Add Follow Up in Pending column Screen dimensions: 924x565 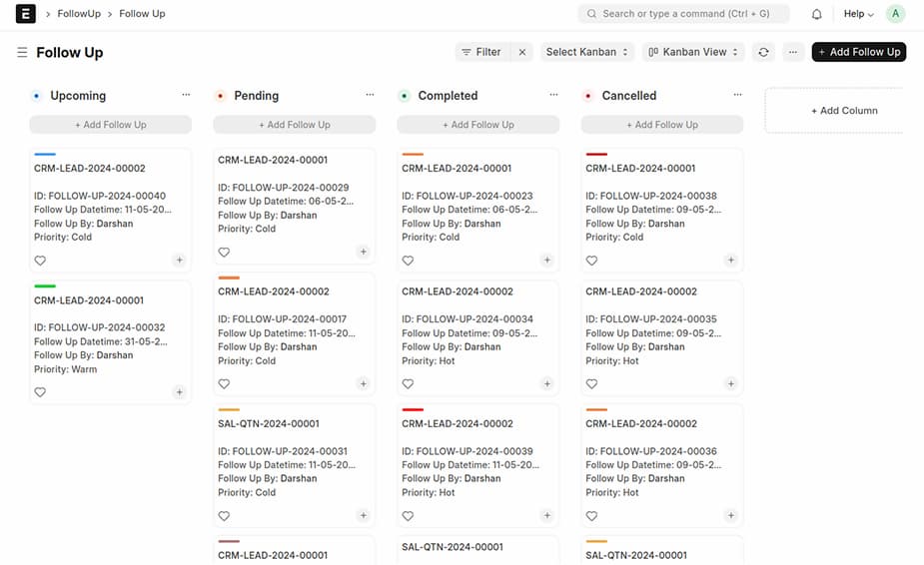294,125
